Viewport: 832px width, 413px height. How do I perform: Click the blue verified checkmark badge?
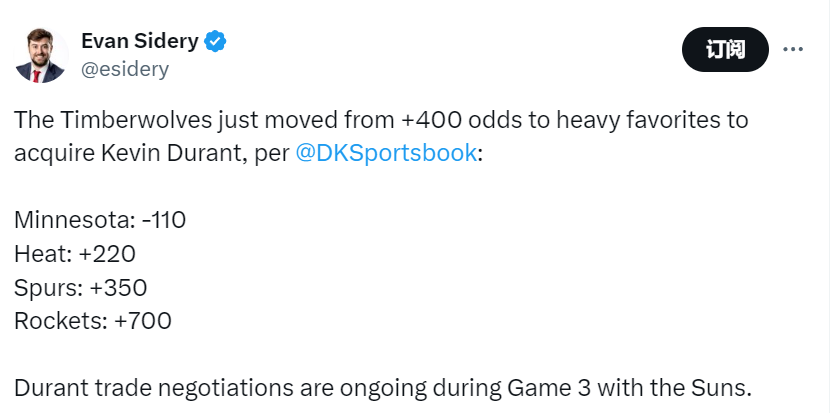pos(215,41)
